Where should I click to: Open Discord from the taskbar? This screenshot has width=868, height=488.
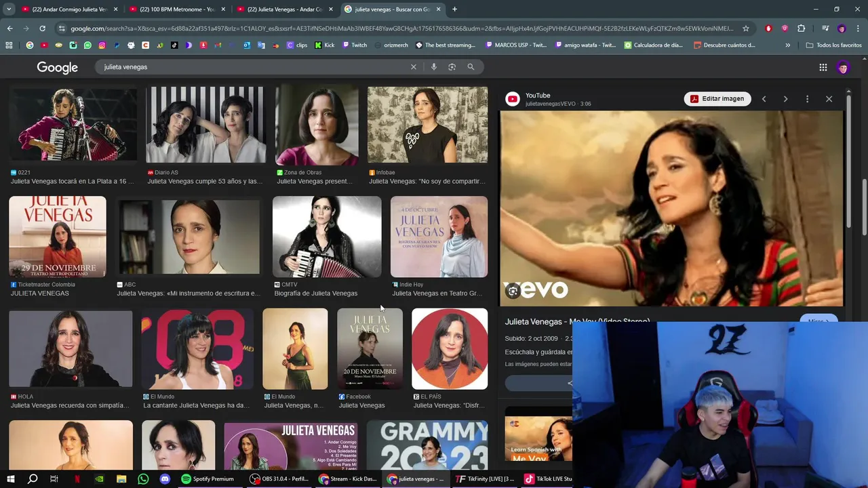point(165,479)
